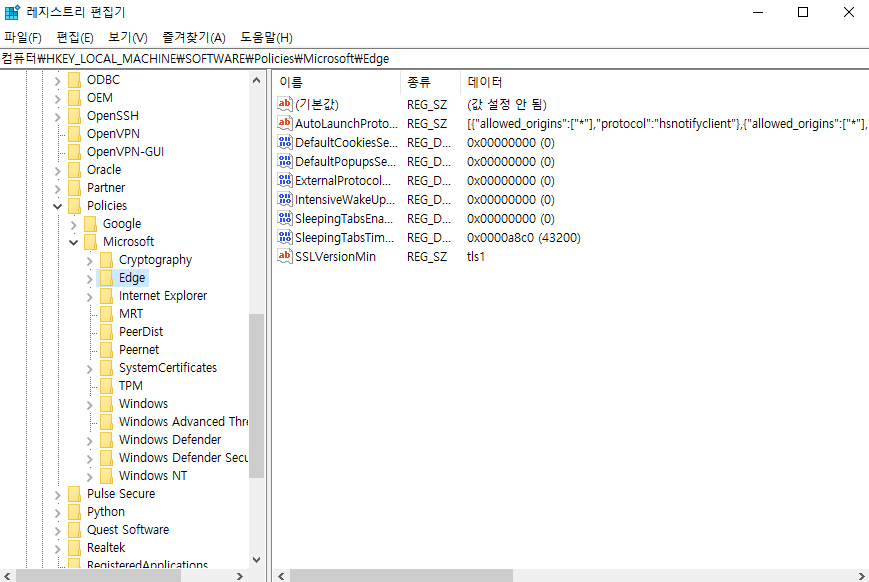This screenshot has height=582, width=869.
Task: Click the tree pane horizontal scroll right arrow
Action: pyautogui.click(x=240, y=575)
